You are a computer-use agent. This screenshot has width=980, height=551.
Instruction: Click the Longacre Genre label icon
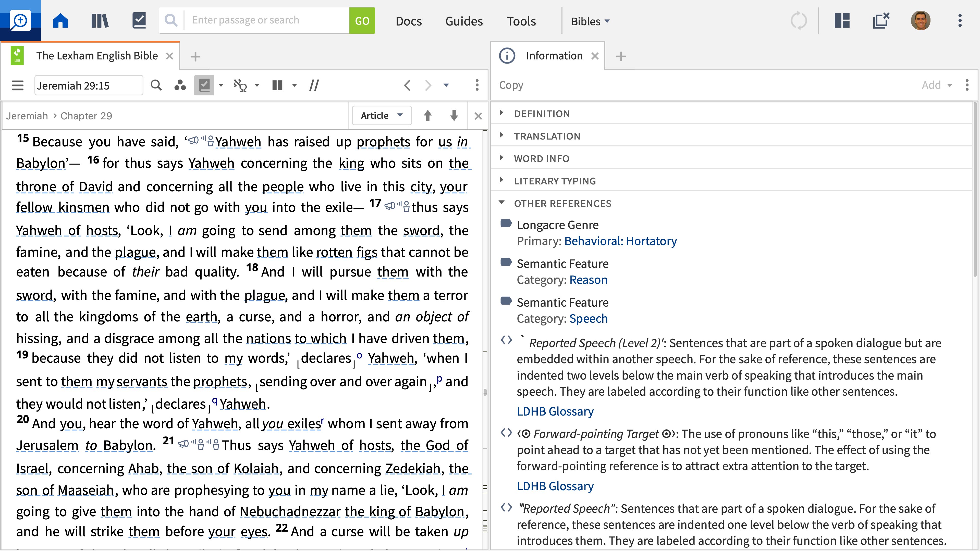(506, 224)
